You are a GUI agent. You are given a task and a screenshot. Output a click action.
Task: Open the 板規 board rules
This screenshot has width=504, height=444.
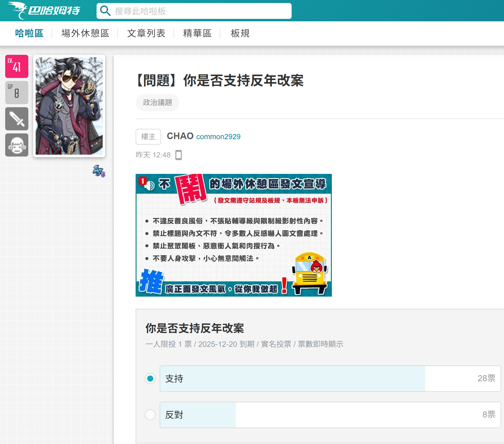pyautogui.click(x=240, y=33)
